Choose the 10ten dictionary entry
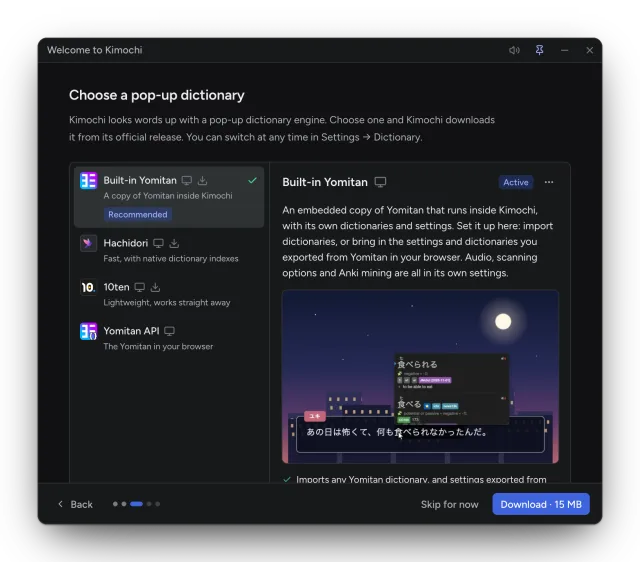This screenshot has width=640, height=562. click(169, 294)
